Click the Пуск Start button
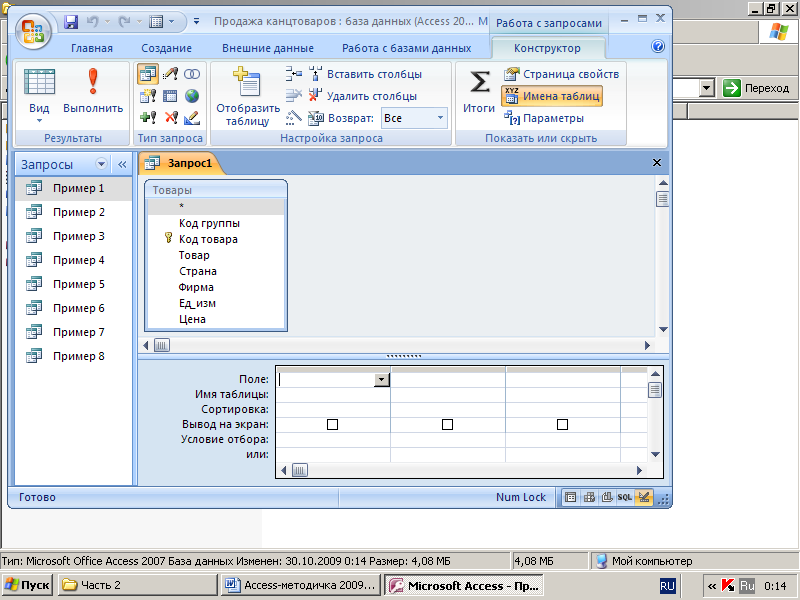The image size is (800, 600). (27, 585)
